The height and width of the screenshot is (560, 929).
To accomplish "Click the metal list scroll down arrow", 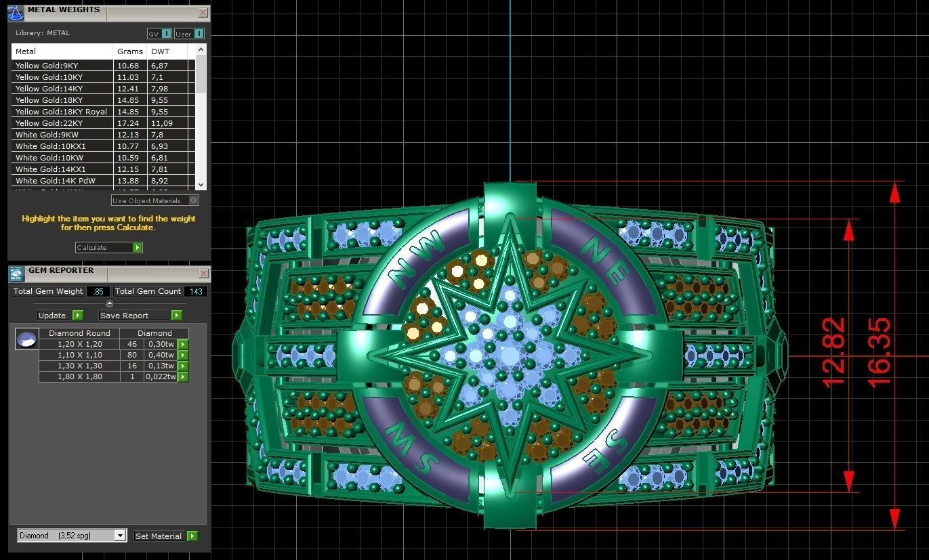I will point(201,184).
